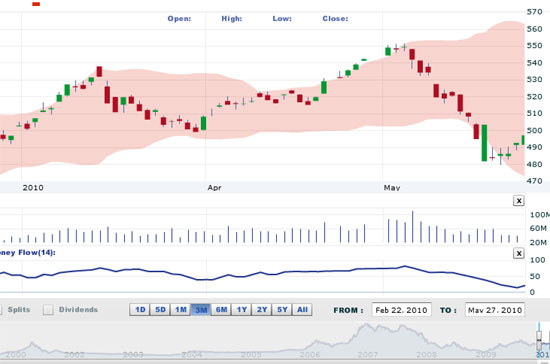Image resolution: width=550 pixels, height=364 pixels.
Task: Click the 2004 year in overview timeline
Action: (x=191, y=355)
